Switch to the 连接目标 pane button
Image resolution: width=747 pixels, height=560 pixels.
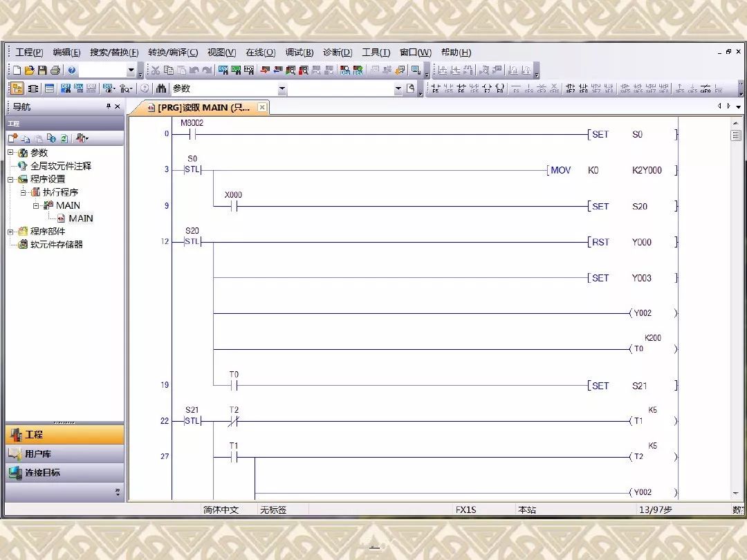click(65, 472)
